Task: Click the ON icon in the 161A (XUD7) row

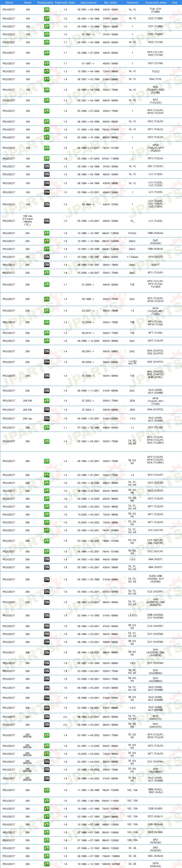Action: (x=47, y=257)
